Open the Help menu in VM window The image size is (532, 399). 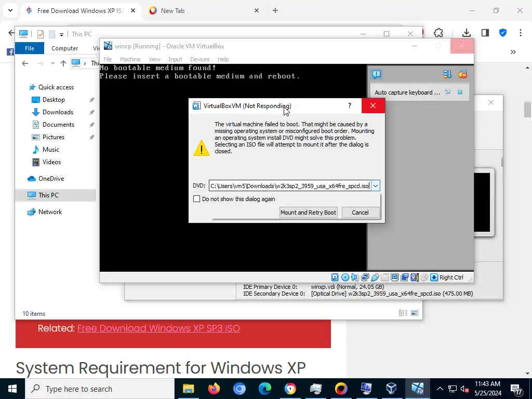click(223, 59)
